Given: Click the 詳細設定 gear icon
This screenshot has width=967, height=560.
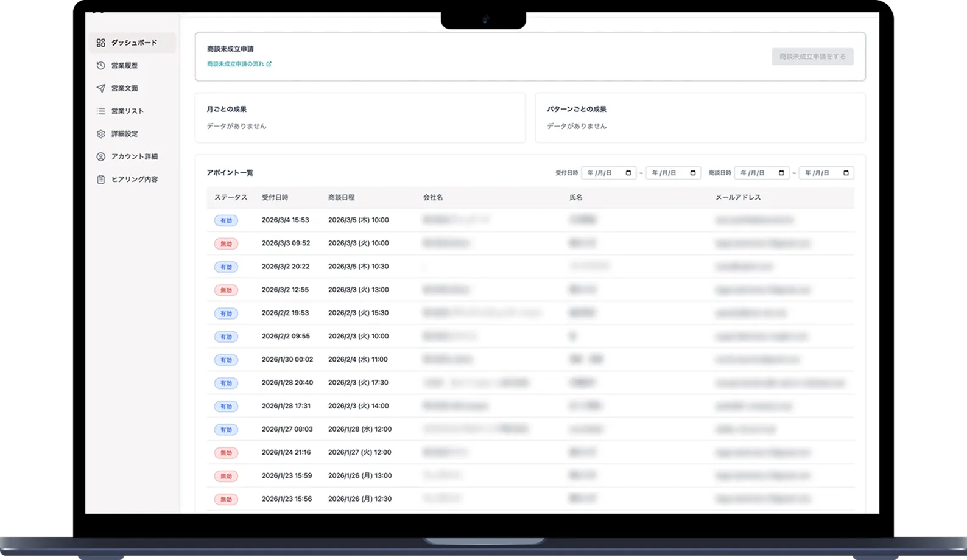Looking at the screenshot, I should (101, 134).
